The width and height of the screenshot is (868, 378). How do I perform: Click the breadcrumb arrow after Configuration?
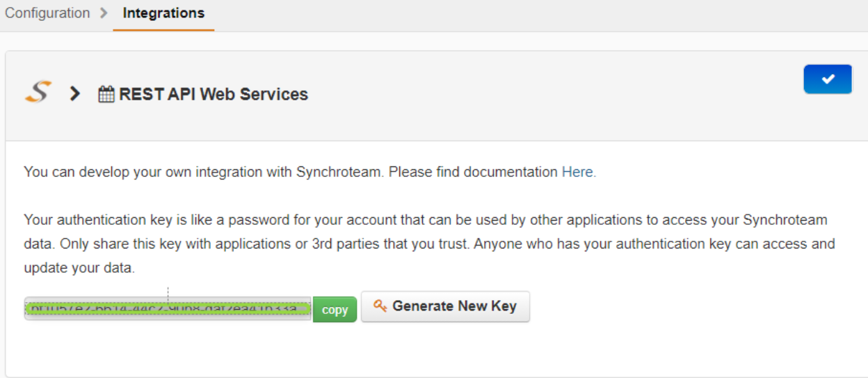tap(104, 13)
